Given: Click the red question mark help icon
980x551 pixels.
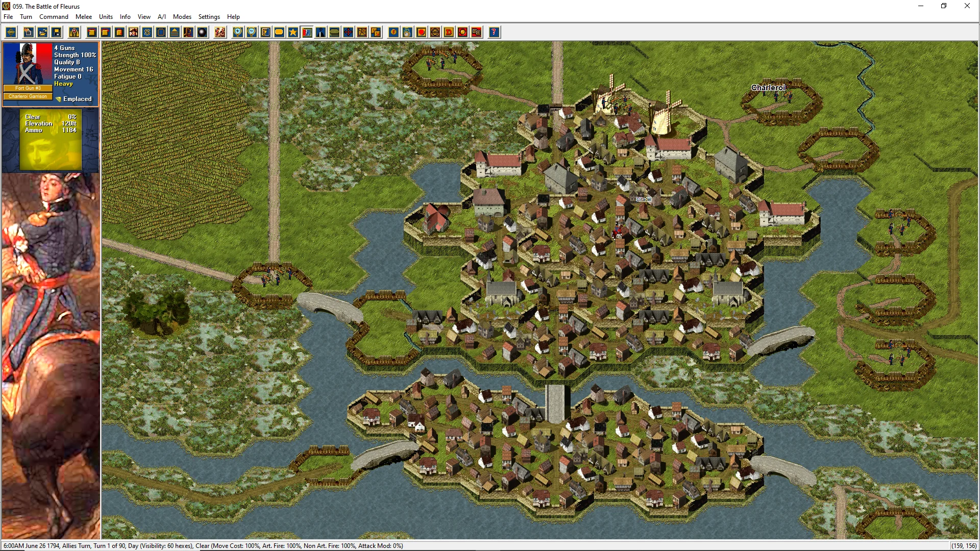Looking at the screenshot, I should [494, 33].
